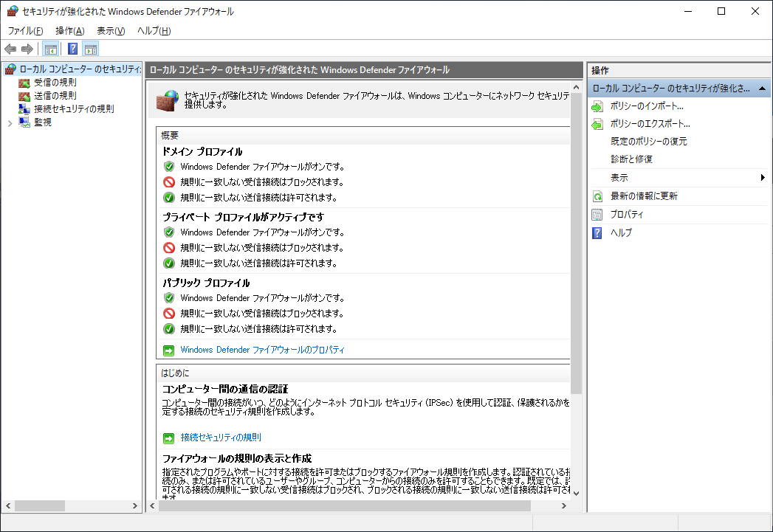The width and height of the screenshot is (773, 532).
Task: Click the ヘルプ question mark icon in actions pane
Action: pos(597,233)
